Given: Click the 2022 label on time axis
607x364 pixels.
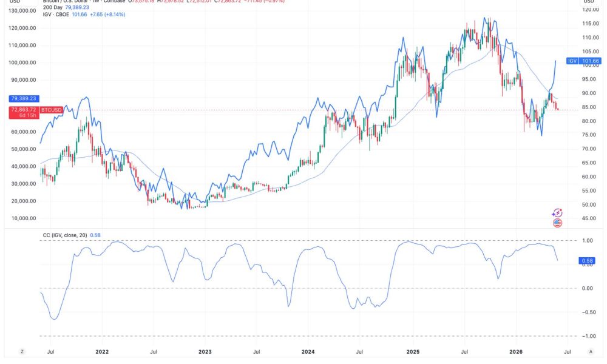Looking at the screenshot, I should pos(102,352).
